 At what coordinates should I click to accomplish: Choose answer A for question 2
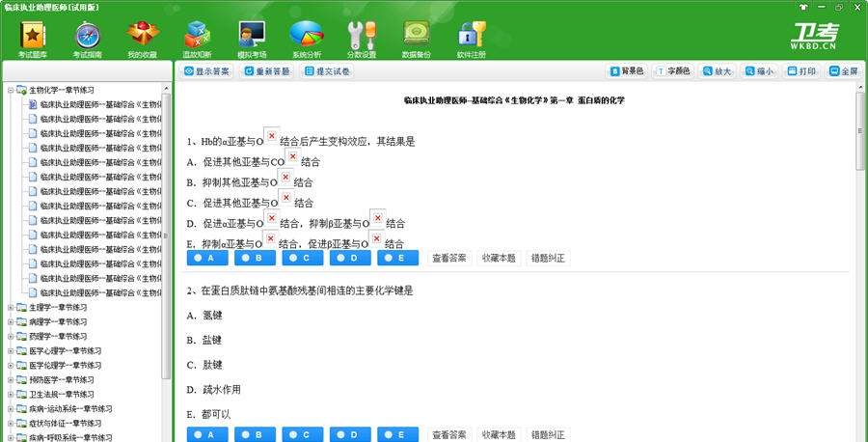207,435
